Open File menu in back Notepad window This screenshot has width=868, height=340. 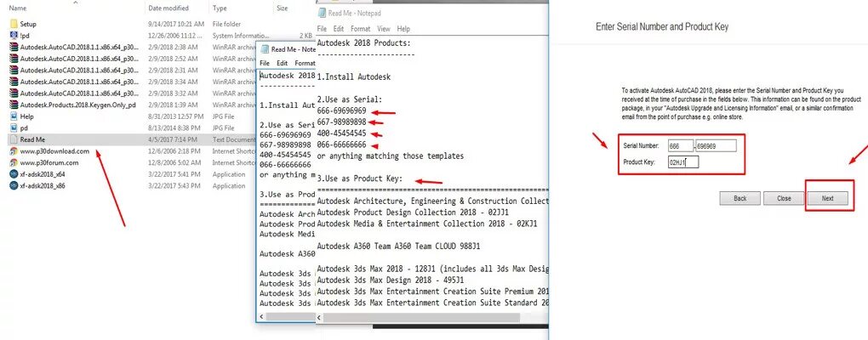coord(265,64)
